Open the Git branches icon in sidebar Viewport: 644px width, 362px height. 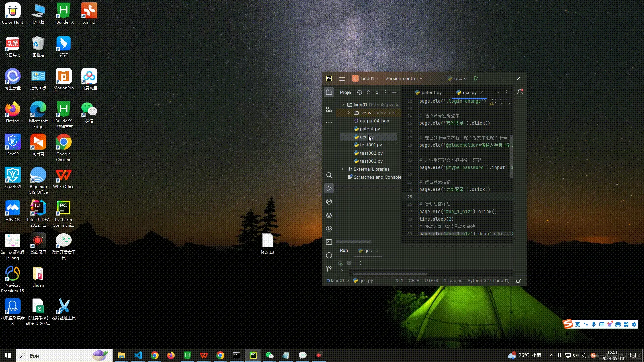tap(329, 268)
